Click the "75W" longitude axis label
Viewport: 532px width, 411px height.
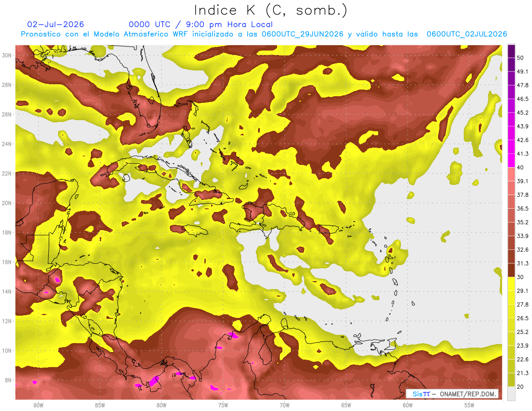tap(223, 406)
